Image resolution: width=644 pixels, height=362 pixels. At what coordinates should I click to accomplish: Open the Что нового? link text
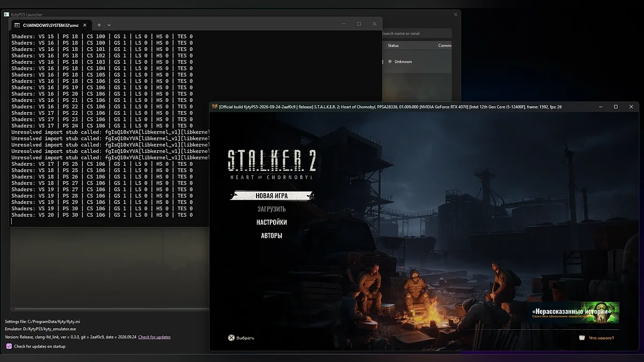point(602,338)
